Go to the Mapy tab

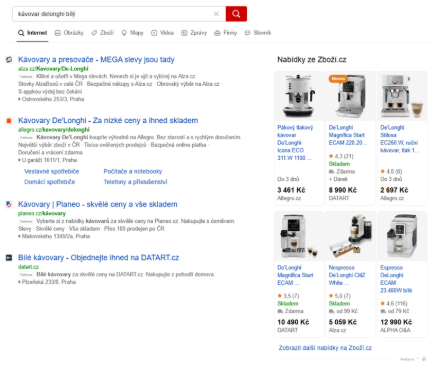point(132,33)
